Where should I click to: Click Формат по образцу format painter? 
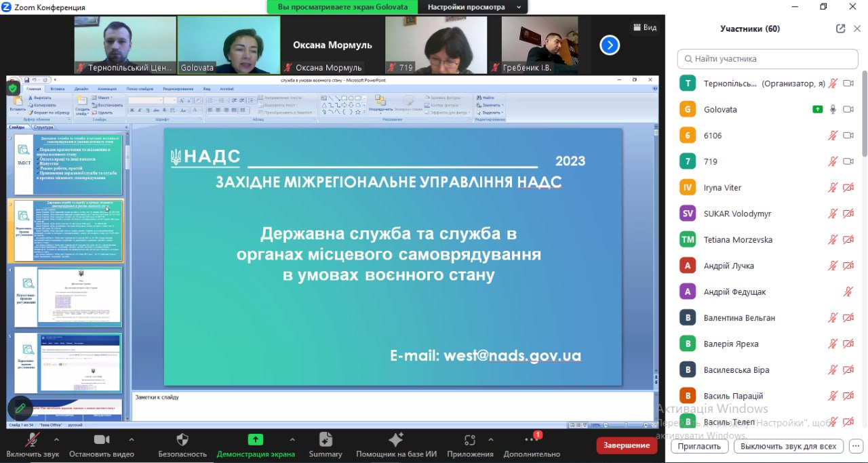coord(50,113)
